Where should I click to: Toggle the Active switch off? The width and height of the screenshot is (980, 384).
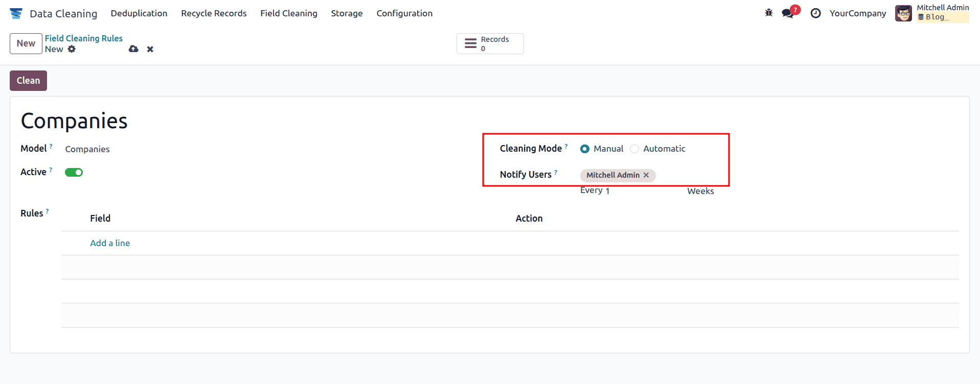[x=74, y=173]
